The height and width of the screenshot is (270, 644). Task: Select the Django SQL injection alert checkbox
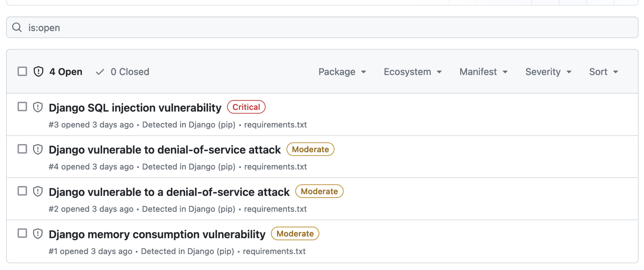tap(22, 107)
